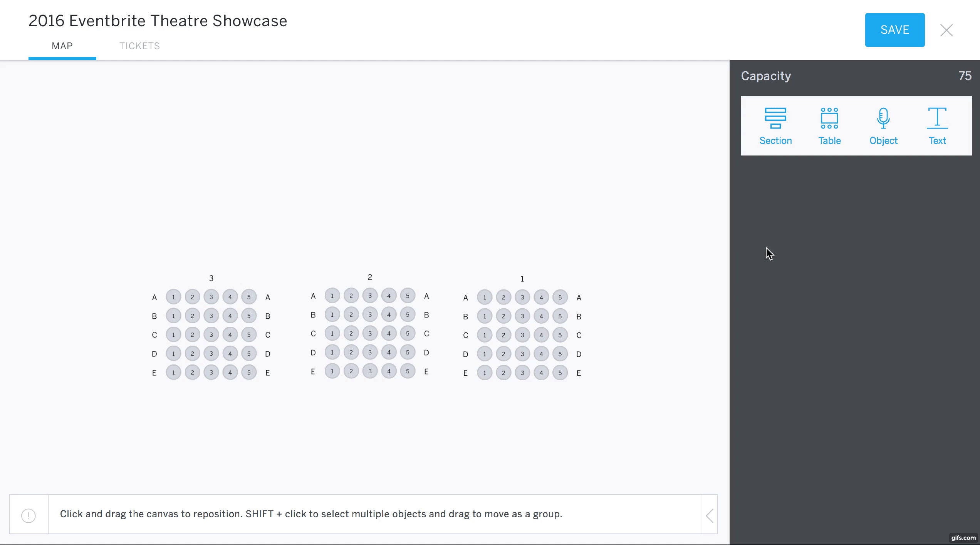
Task: Select the Table tool
Action: [x=829, y=125]
